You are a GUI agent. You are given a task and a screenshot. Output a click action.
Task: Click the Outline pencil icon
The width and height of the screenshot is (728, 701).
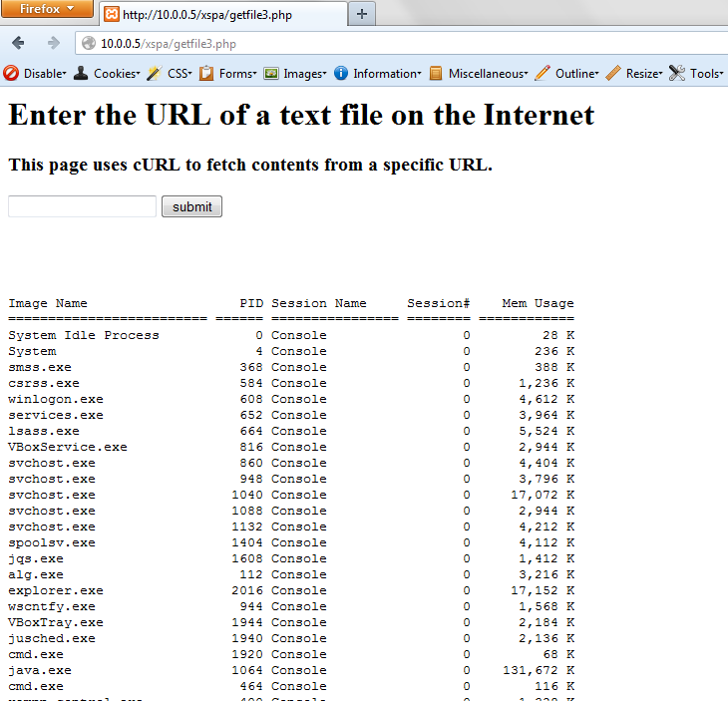point(543,73)
